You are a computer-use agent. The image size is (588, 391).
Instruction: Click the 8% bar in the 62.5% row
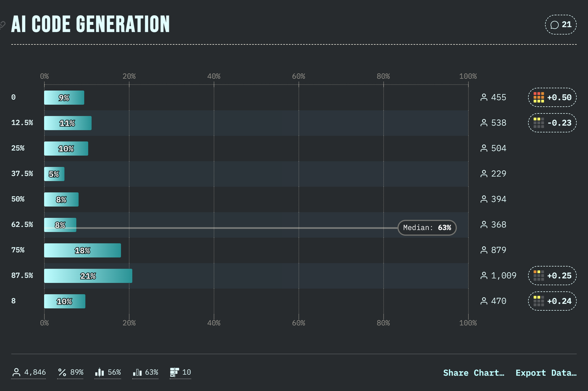pyautogui.click(x=60, y=225)
